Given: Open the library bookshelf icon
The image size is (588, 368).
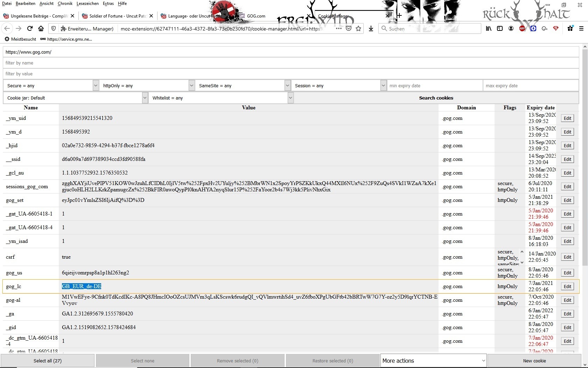Looking at the screenshot, I should [x=489, y=29].
